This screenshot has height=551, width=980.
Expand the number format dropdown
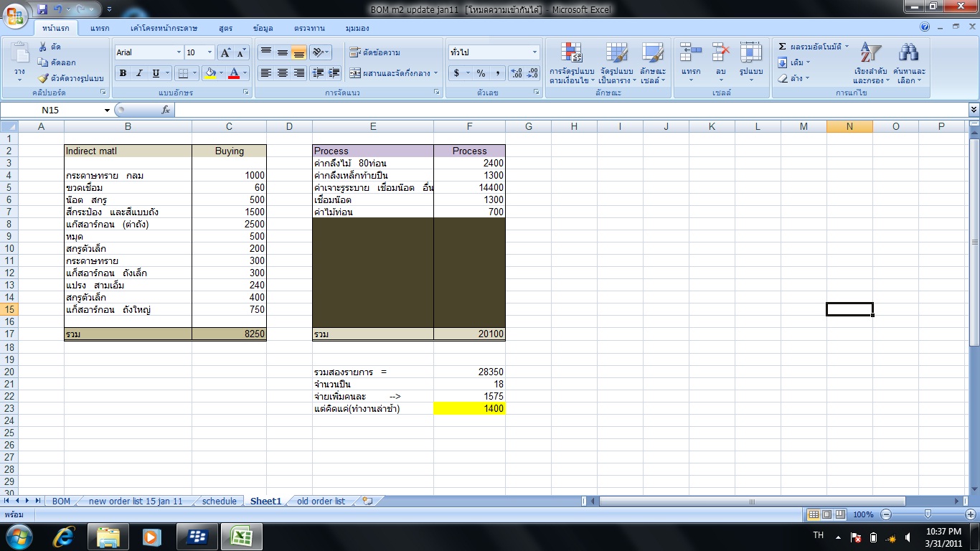[534, 52]
